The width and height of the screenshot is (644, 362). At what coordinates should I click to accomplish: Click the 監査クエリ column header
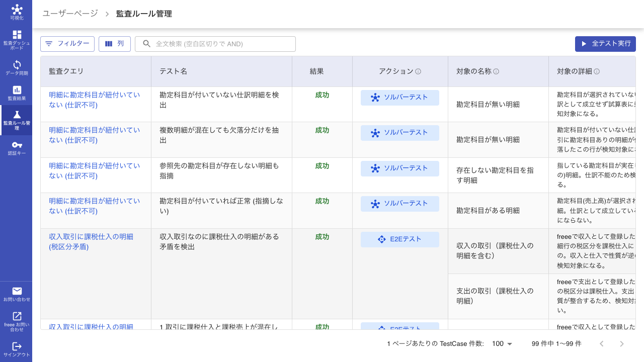point(96,71)
